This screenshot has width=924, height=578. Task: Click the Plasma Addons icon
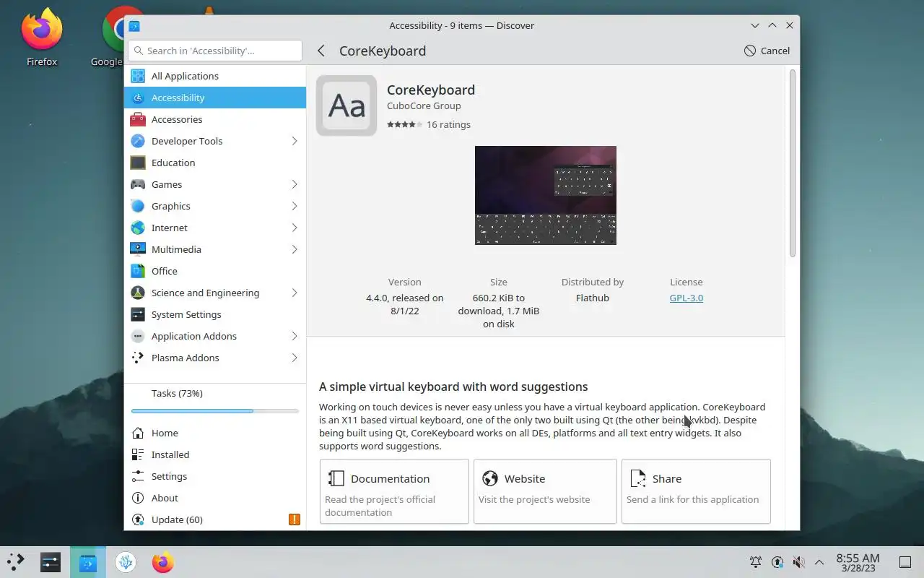click(x=137, y=358)
